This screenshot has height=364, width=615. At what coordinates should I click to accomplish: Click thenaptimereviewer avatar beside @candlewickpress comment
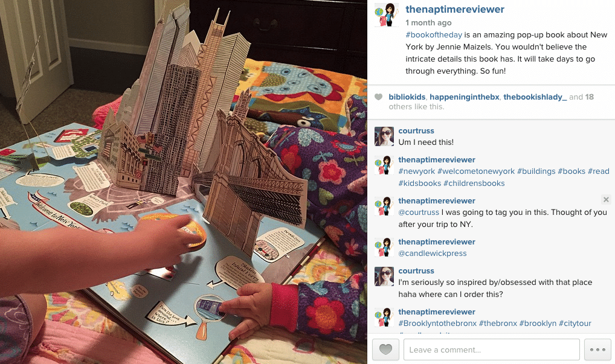(384, 247)
